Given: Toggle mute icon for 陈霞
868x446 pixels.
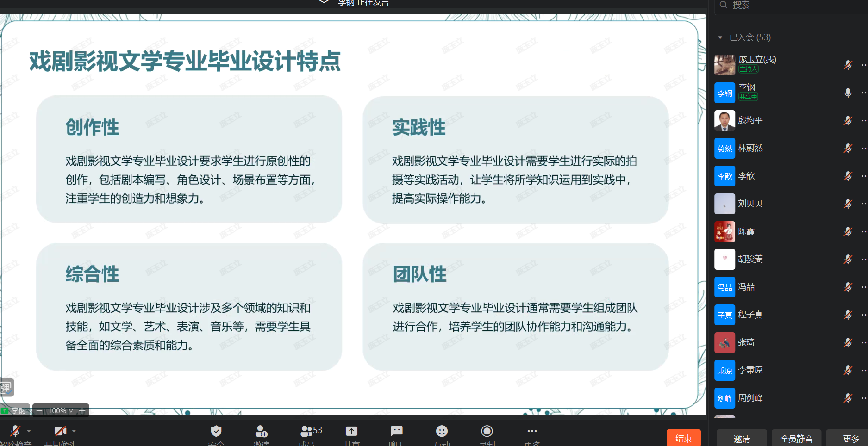Looking at the screenshot, I should pos(848,231).
